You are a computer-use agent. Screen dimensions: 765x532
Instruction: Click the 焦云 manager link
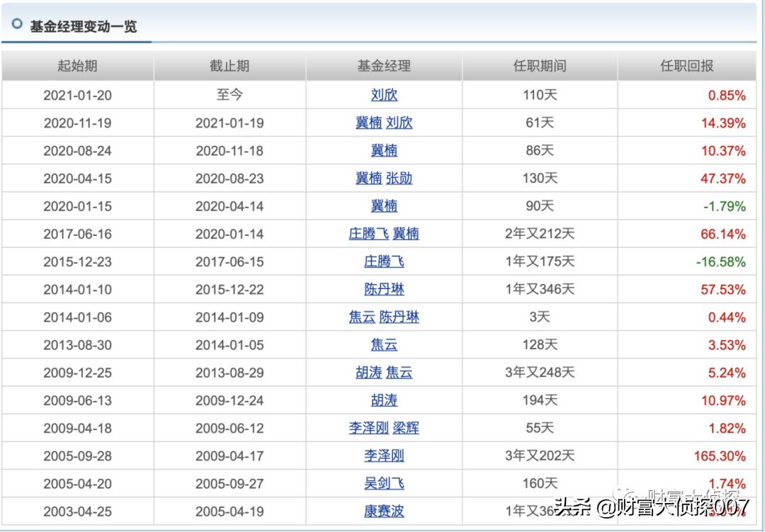click(x=384, y=345)
